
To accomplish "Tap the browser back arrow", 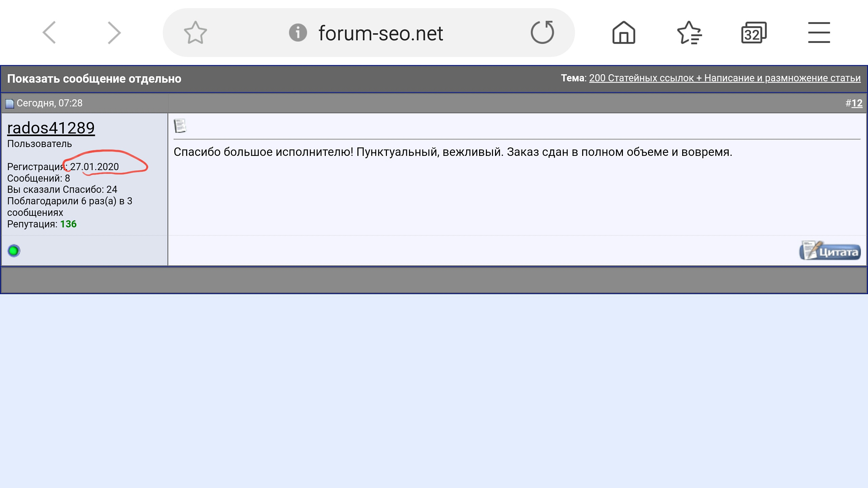I will 50,33.
